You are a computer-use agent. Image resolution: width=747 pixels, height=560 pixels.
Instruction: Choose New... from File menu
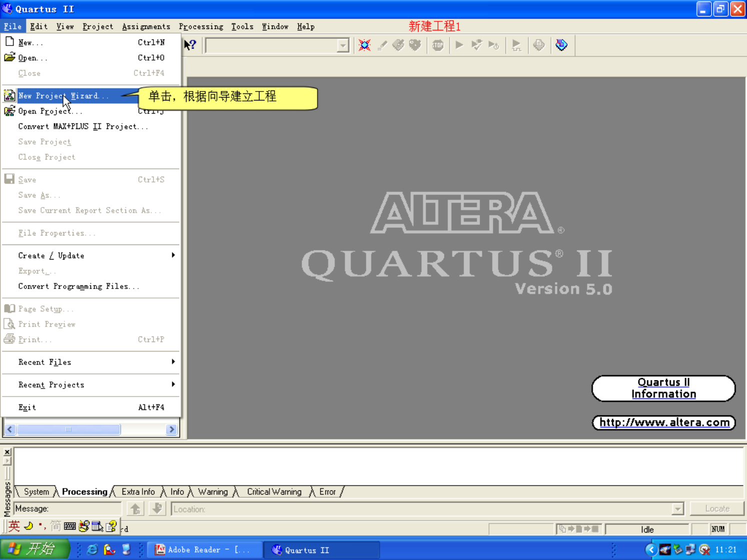(x=90, y=42)
